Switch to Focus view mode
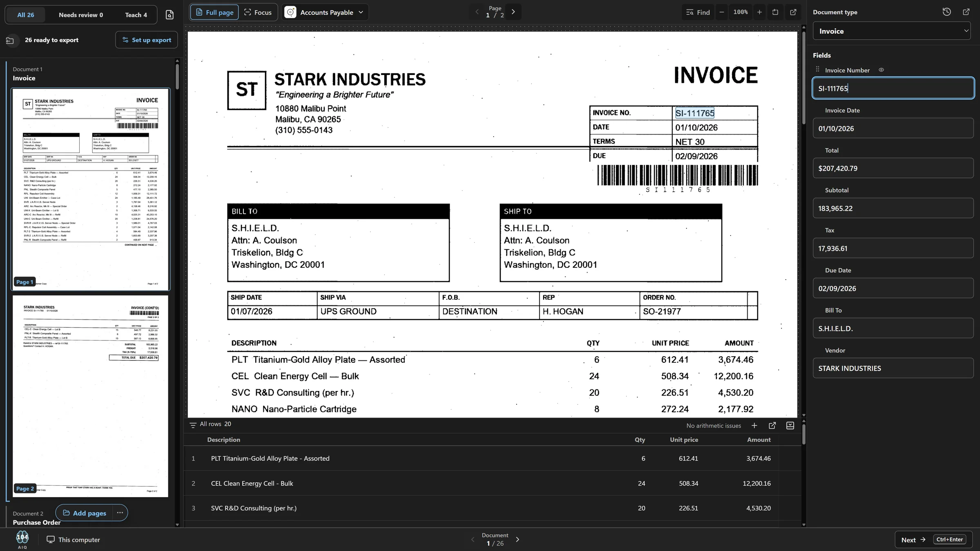980x551 pixels. tap(258, 12)
